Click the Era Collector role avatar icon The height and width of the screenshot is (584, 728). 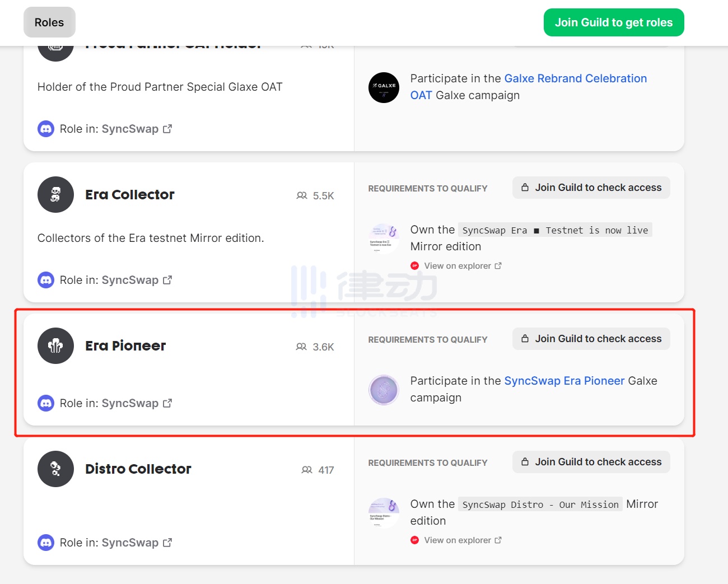[x=55, y=194]
